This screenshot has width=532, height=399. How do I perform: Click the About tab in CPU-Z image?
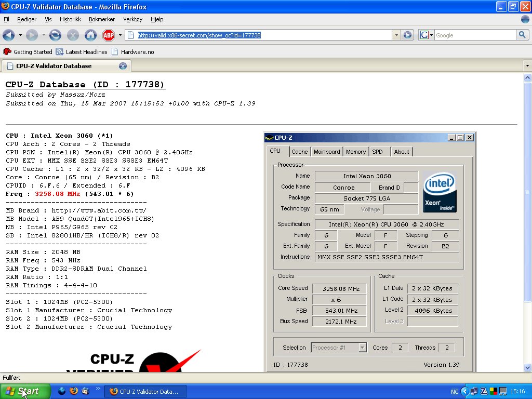(x=402, y=152)
